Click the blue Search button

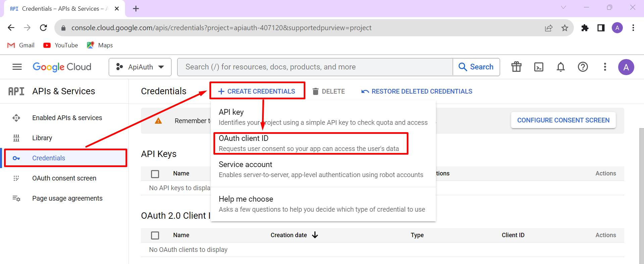476,67
